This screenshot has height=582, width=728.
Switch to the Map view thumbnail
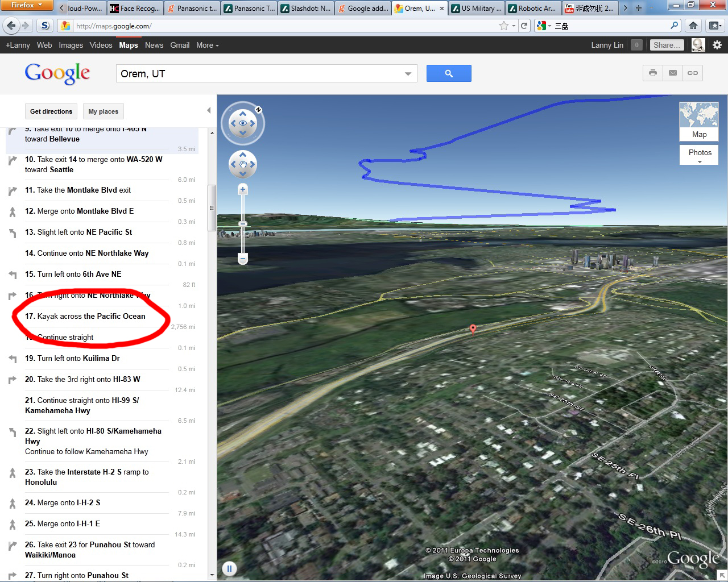699,121
